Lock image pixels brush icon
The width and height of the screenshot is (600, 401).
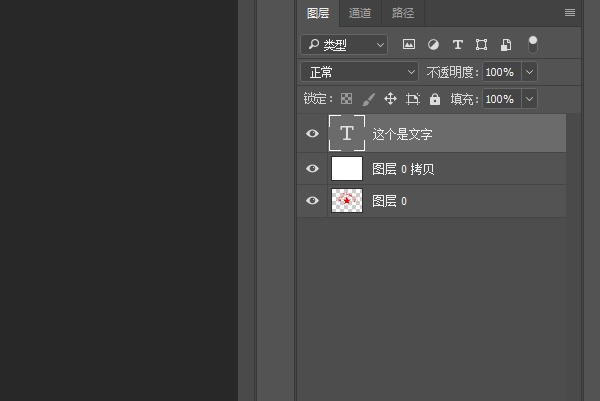(368, 99)
